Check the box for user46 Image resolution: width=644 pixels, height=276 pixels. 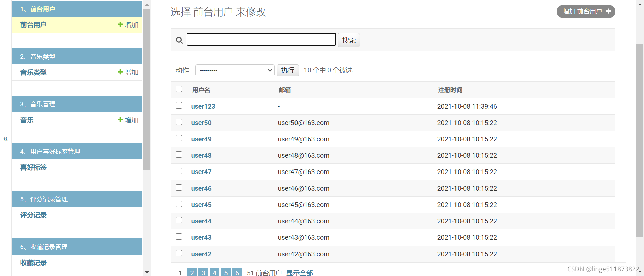click(x=179, y=188)
